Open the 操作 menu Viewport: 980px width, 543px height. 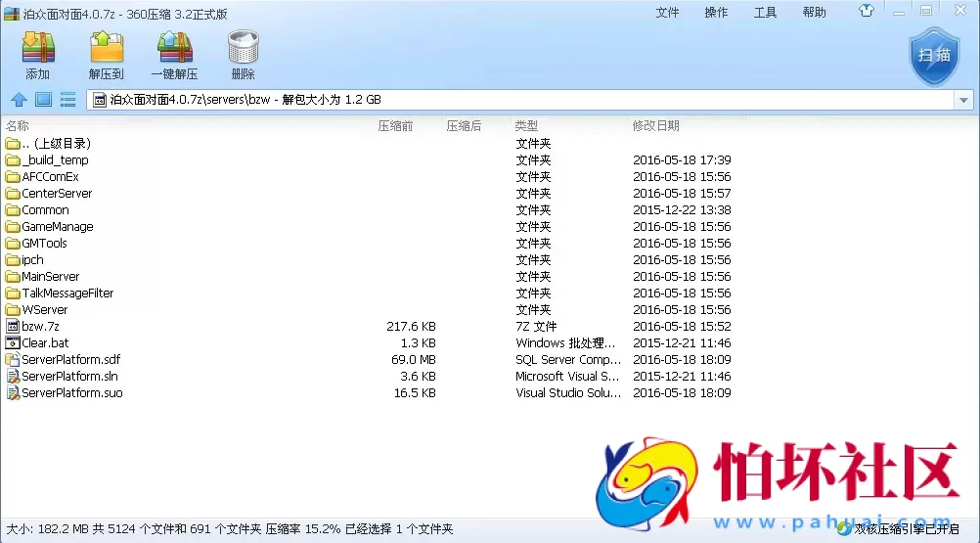point(716,13)
